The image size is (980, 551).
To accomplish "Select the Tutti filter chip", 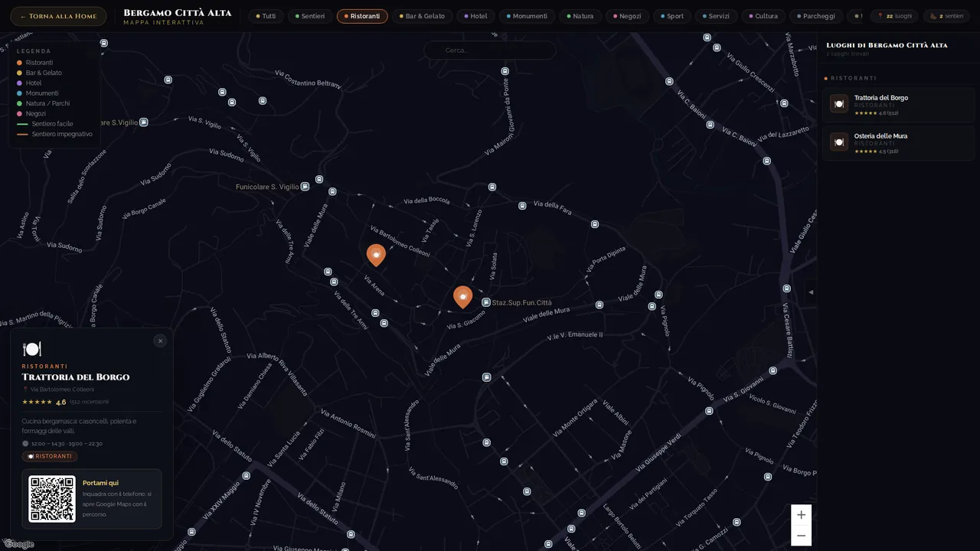I will pos(266,16).
